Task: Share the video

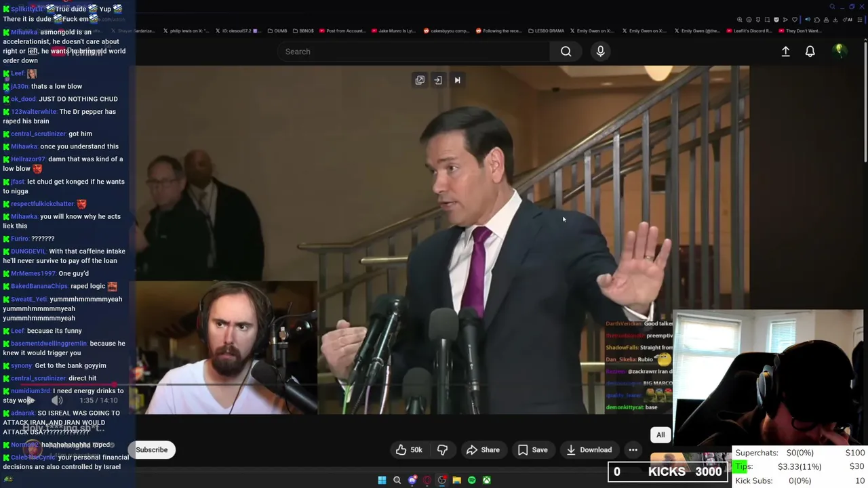Action: pos(483,449)
